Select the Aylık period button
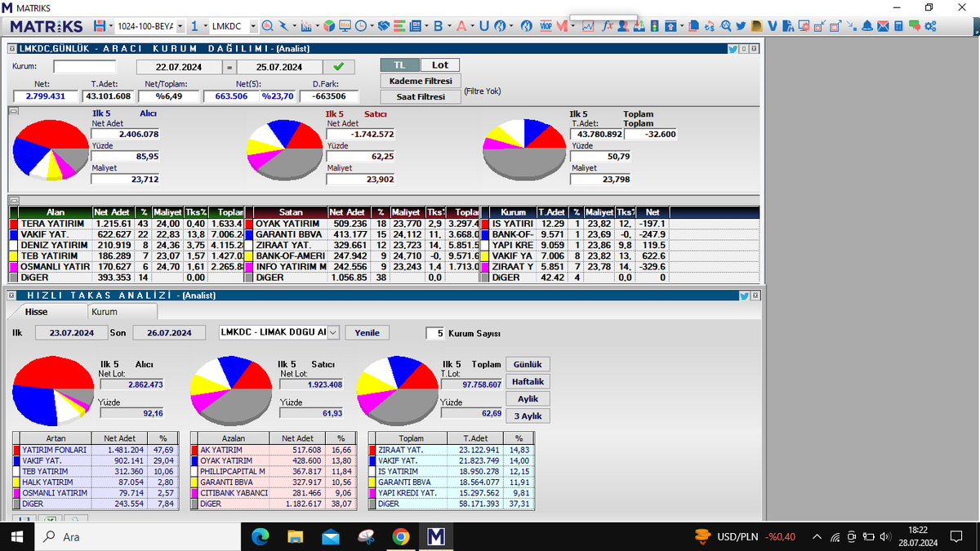 pos(528,399)
